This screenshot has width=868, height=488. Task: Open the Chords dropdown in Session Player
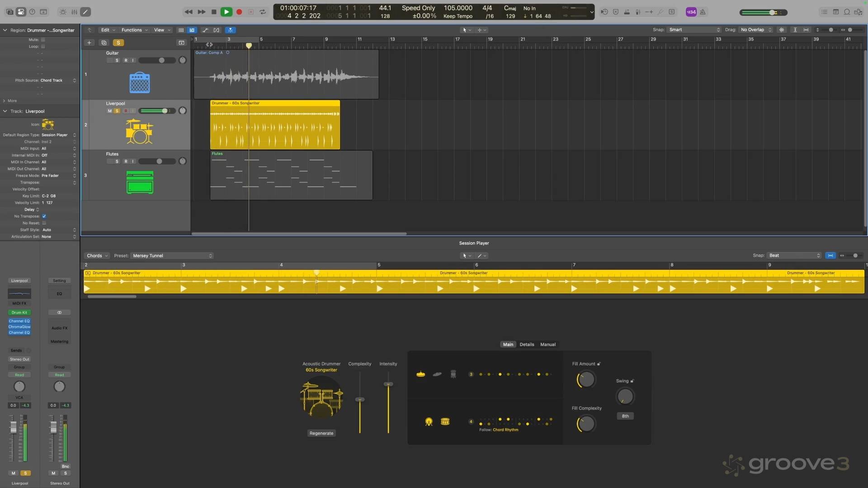tap(97, 256)
